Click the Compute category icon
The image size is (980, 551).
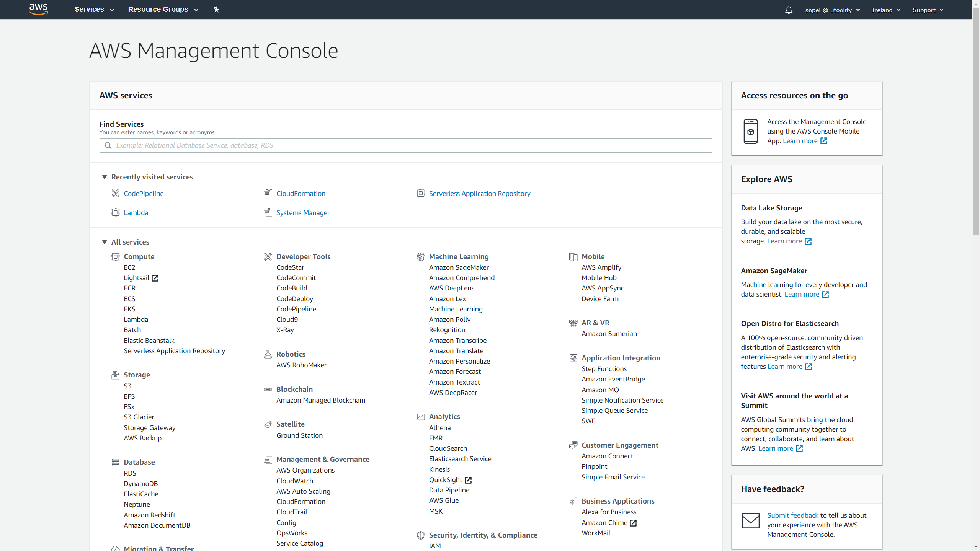(x=115, y=257)
